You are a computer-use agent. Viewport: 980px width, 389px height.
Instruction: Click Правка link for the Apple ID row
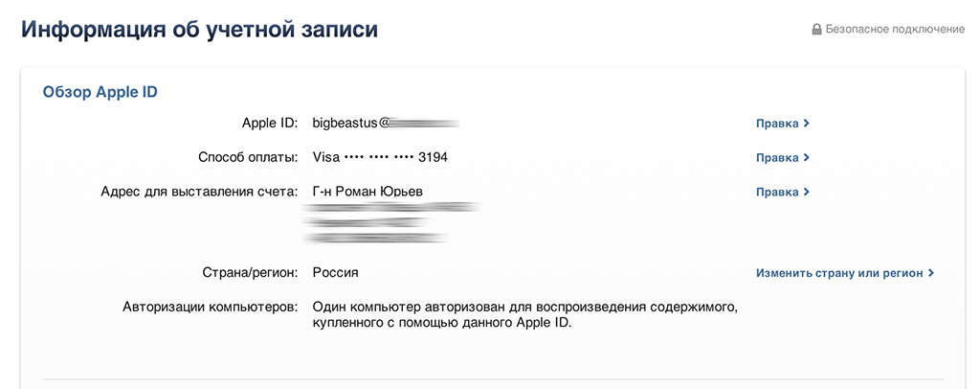point(777,124)
